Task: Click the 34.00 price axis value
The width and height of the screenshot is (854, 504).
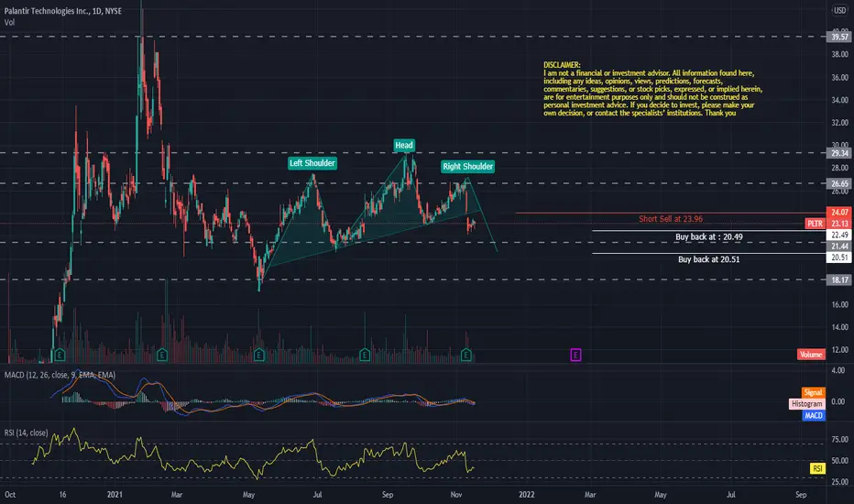Action: click(x=839, y=100)
